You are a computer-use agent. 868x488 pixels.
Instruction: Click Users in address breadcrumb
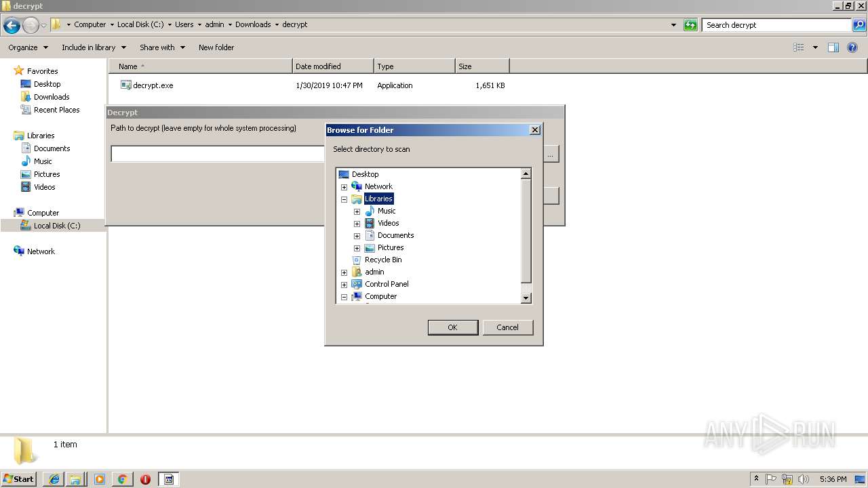pos(184,24)
